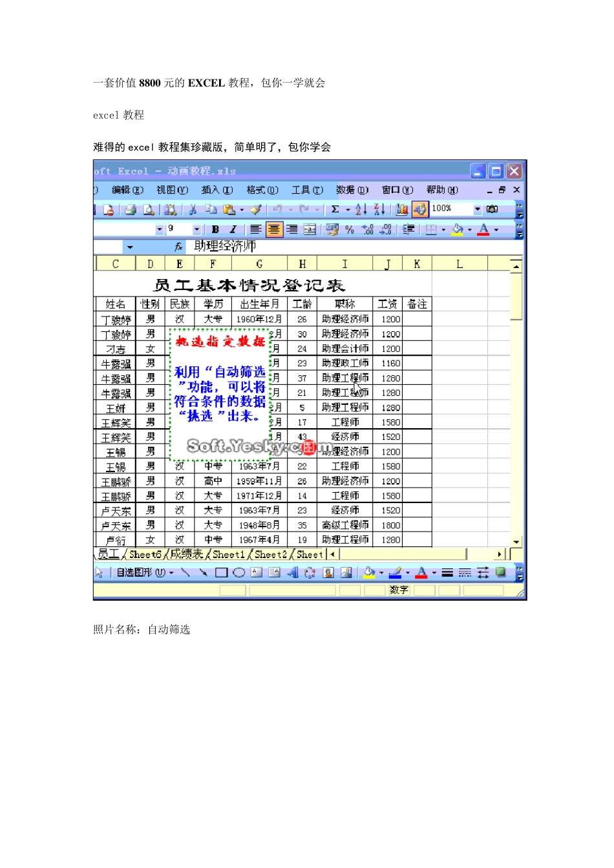Select Align Right button
This screenshot has width=614, height=868.
292,229
